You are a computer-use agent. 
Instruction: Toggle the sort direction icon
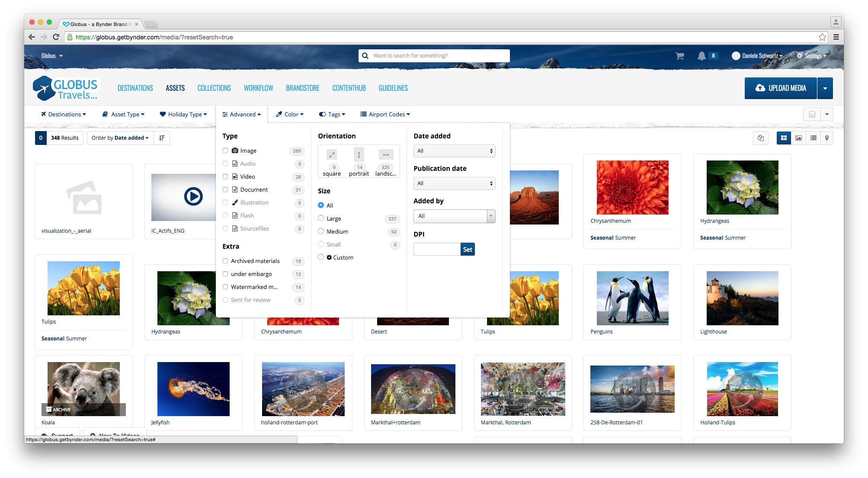click(162, 138)
